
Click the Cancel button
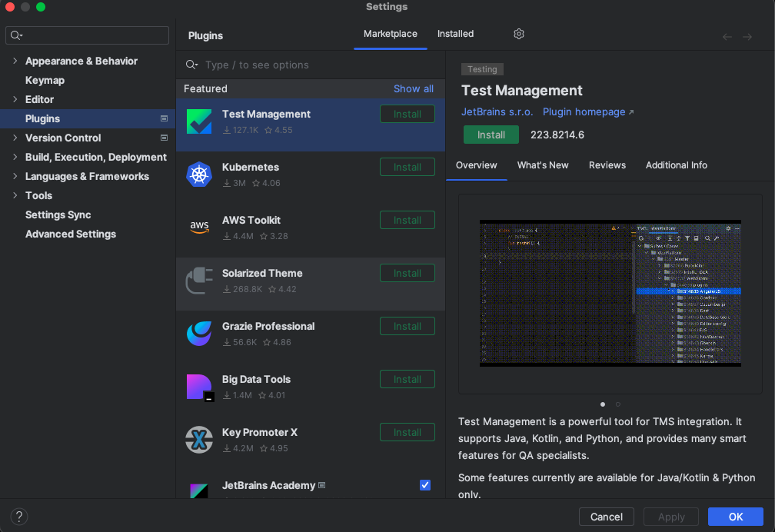point(607,517)
